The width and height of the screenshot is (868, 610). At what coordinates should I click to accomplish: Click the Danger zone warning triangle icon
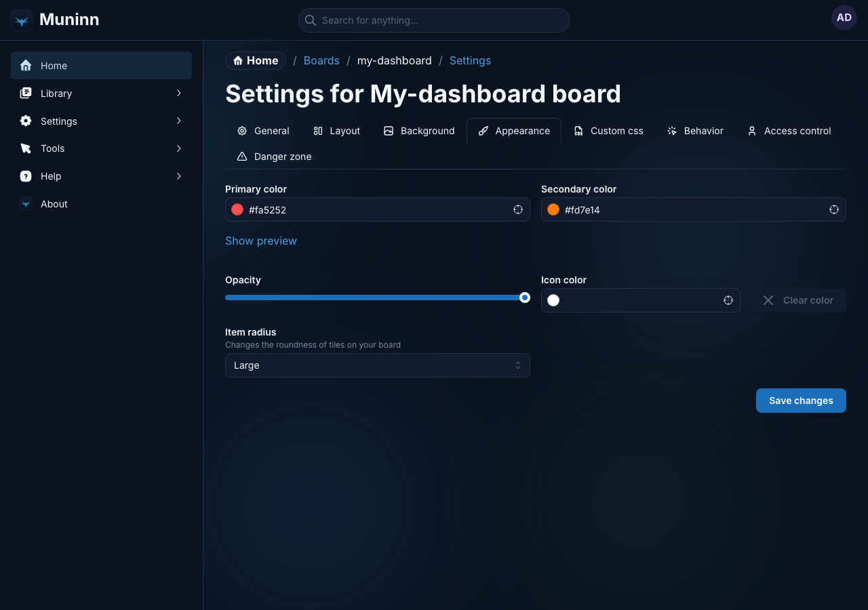242,157
